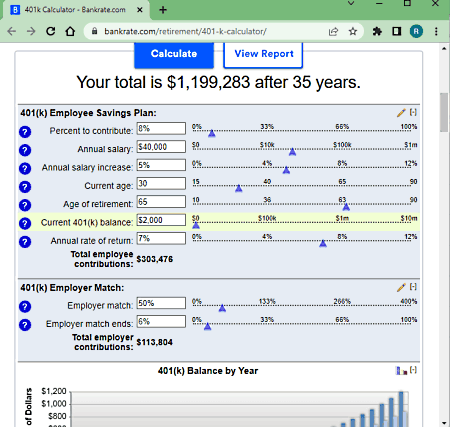Open the browser home page
Image resolution: width=450 pixels, height=427 pixels.
coord(70,31)
